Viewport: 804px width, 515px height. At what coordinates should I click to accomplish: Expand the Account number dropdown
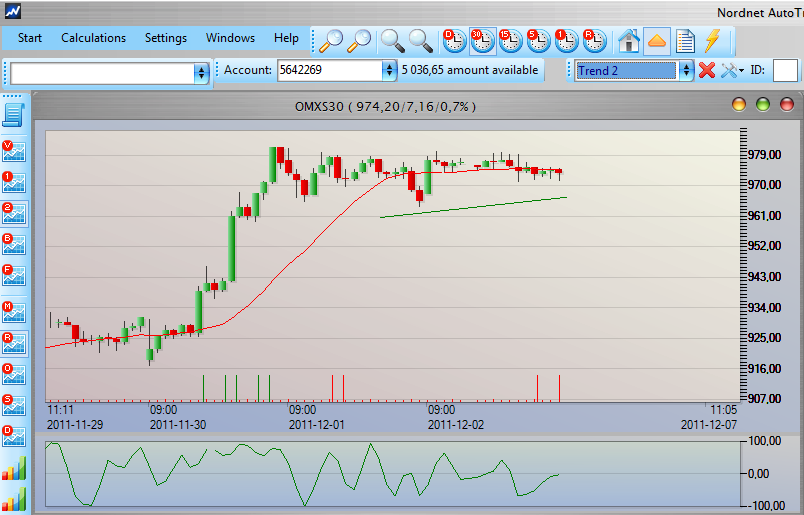(x=389, y=71)
